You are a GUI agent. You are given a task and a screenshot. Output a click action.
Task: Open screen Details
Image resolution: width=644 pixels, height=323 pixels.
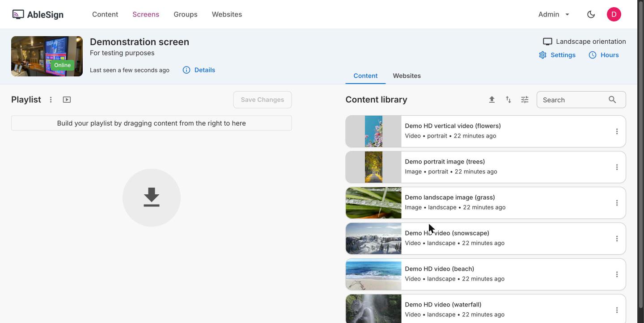[x=199, y=70]
